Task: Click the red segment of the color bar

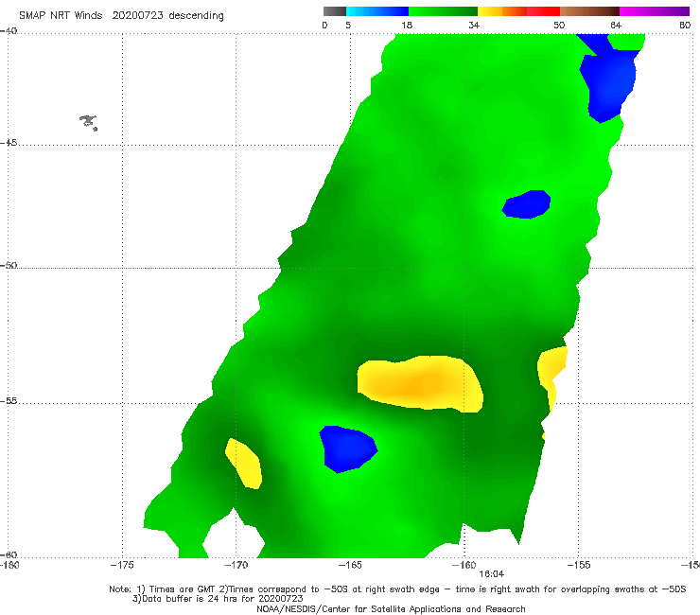Action: pyautogui.click(x=544, y=11)
